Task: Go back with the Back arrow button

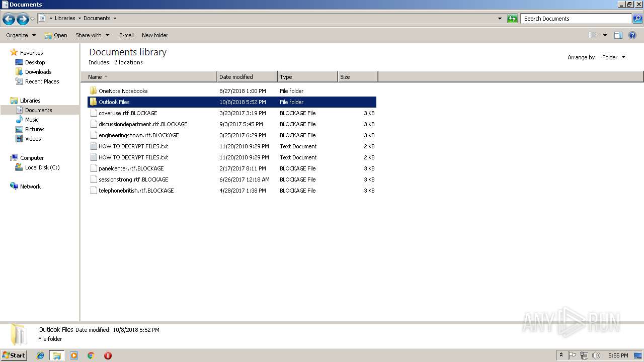Action: (x=9, y=19)
